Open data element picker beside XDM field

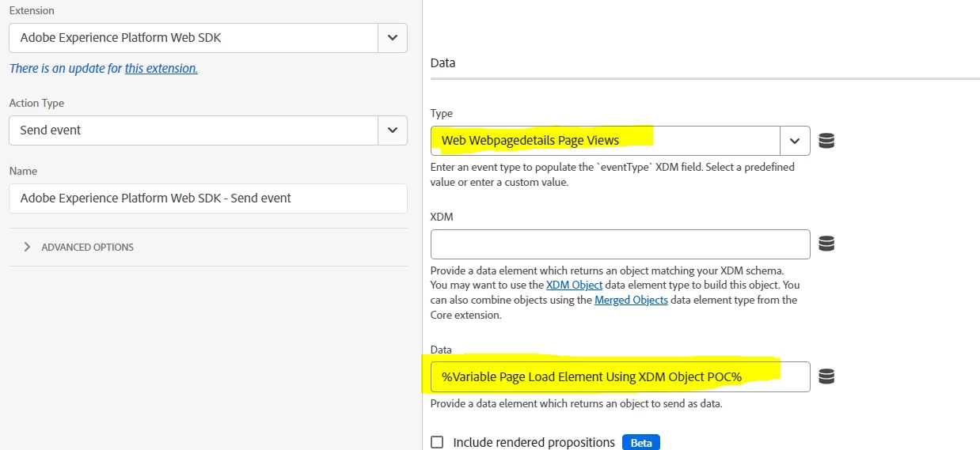pos(826,244)
